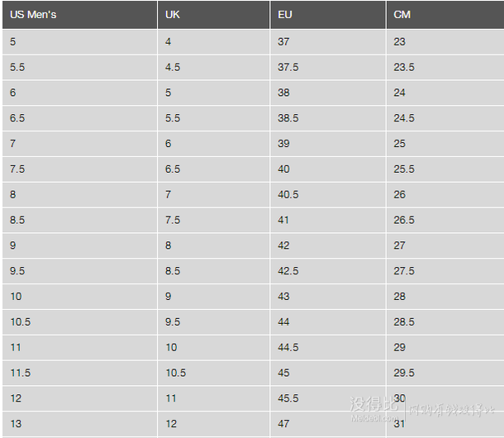Click the UK 9.5 cell
This screenshot has height=438, width=504.
pyautogui.click(x=213, y=322)
